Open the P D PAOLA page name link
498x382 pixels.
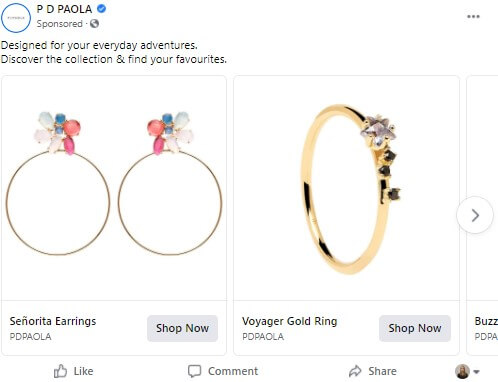coord(64,9)
